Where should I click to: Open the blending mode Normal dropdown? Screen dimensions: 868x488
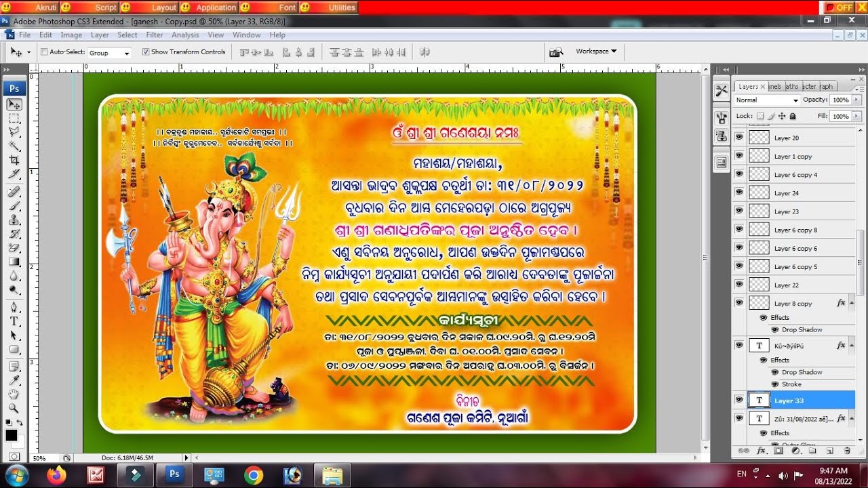point(767,100)
